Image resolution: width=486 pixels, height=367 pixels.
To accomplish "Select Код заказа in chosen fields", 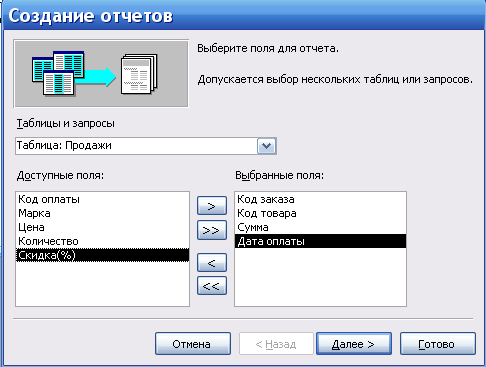I will (x=320, y=199).
